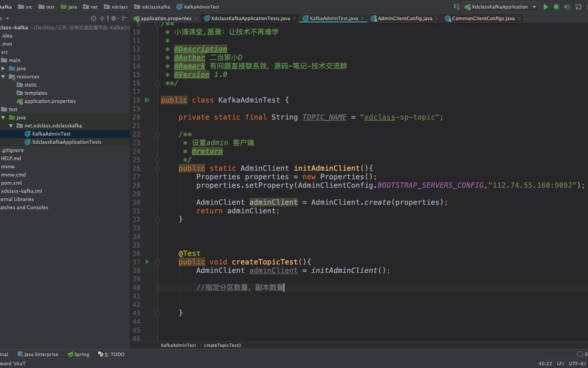Run createTopicTest via the gutter run arrow
The height and width of the screenshot is (368, 588).
click(147, 262)
